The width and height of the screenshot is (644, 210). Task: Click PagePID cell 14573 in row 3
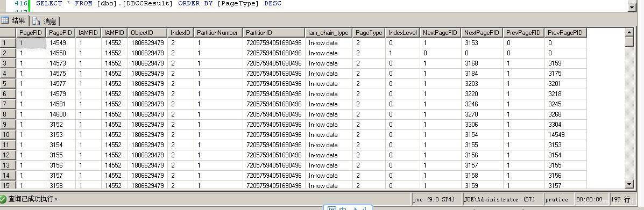60,63
